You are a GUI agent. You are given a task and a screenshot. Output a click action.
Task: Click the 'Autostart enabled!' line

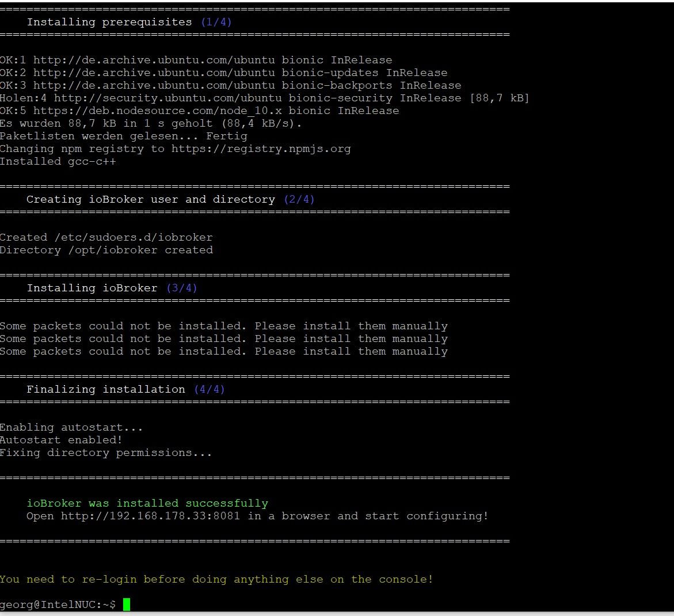[61, 440]
